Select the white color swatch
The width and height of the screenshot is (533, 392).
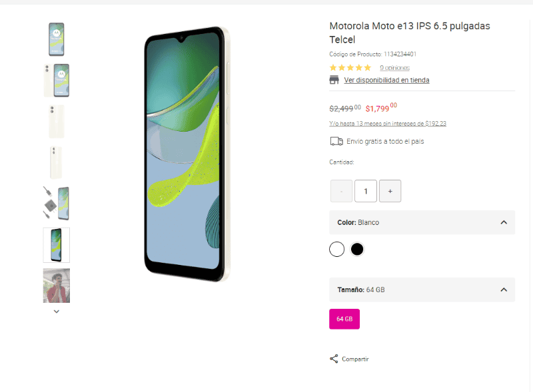(x=337, y=250)
